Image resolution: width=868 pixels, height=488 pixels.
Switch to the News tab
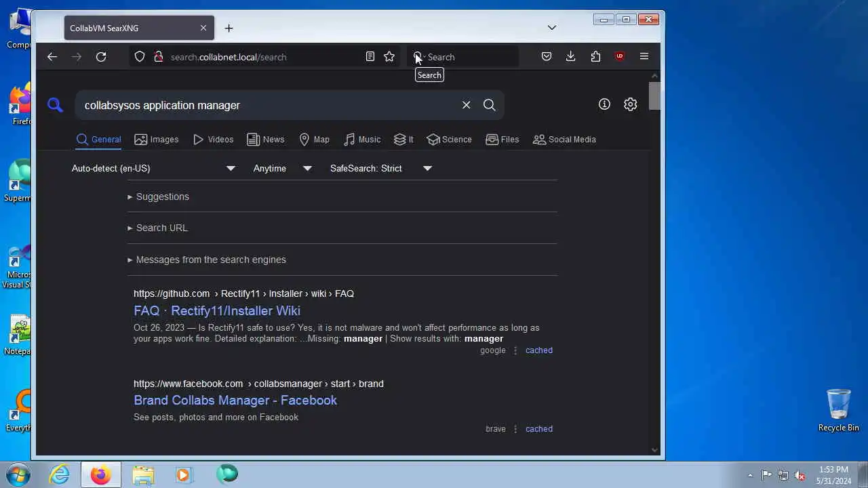tap(266, 140)
